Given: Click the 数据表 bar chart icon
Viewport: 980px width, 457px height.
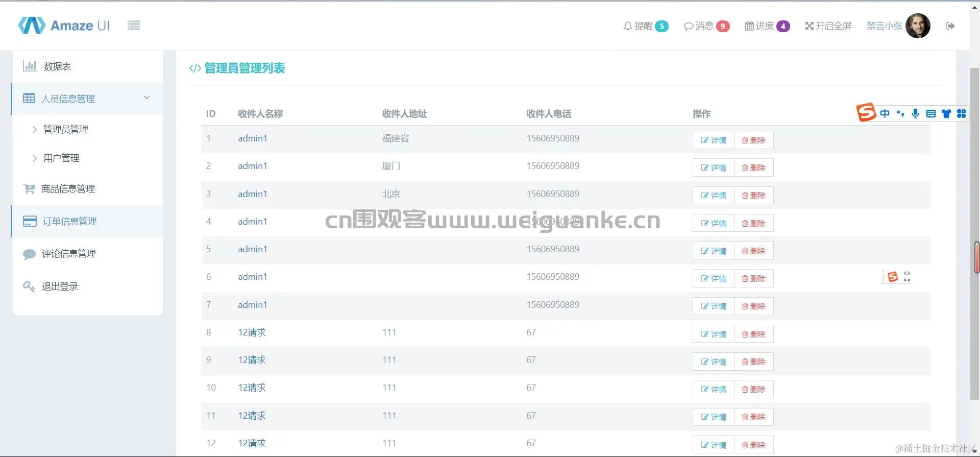Looking at the screenshot, I should pyautogui.click(x=30, y=66).
